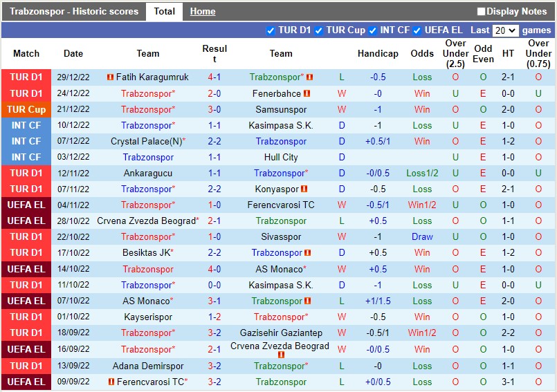Click red card icon beside Trabzonspor in 17/10/22 row
Screen dimensions: 557x392
coord(308,253)
